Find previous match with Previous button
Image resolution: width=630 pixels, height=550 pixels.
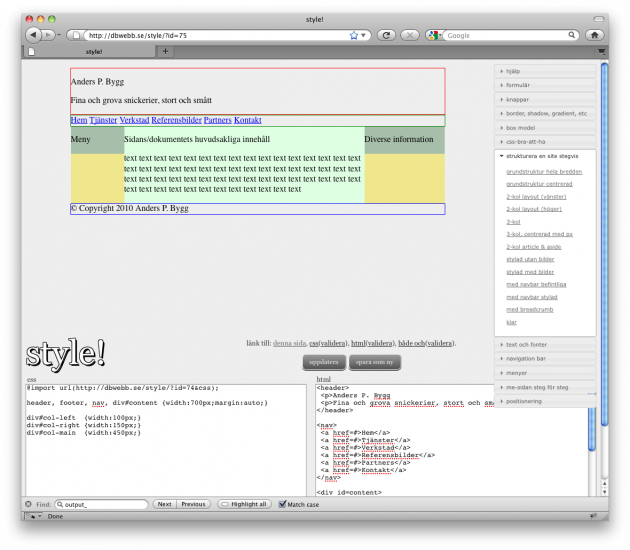[x=193, y=504]
